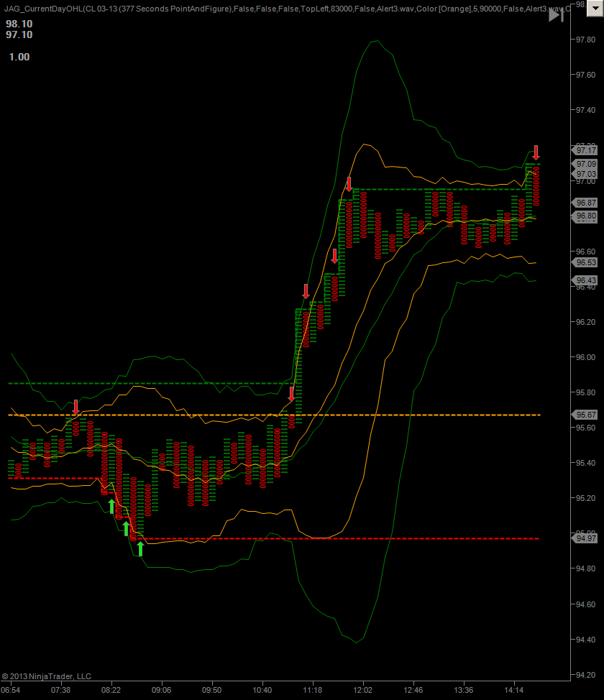Click the 94.97 low price tag
This screenshot has height=700, width=604.
tap(585, 538)
